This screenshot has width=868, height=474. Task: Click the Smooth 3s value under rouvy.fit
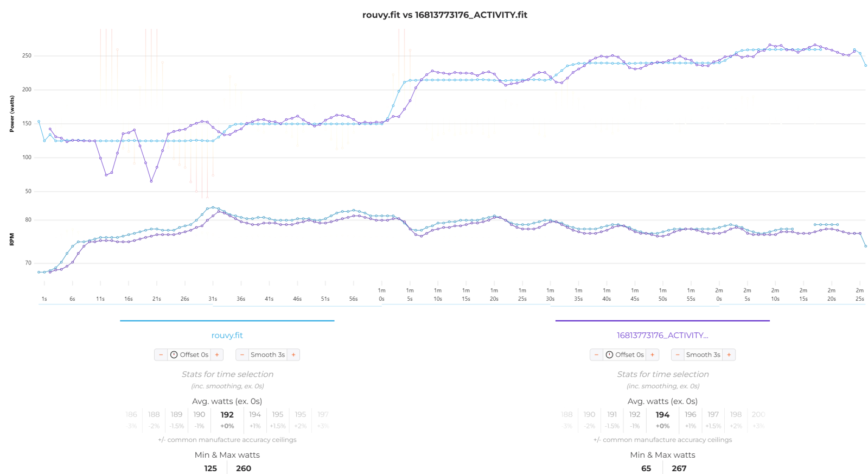[x=267, y=355]
